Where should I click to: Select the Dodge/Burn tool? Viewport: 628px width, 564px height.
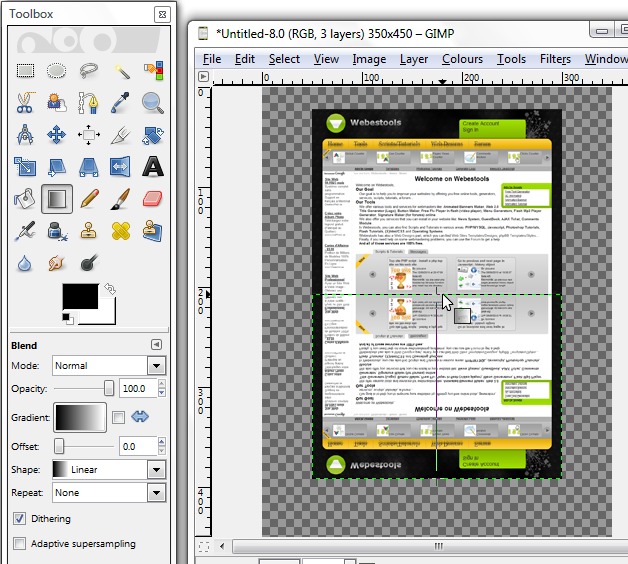coord(89,263)
